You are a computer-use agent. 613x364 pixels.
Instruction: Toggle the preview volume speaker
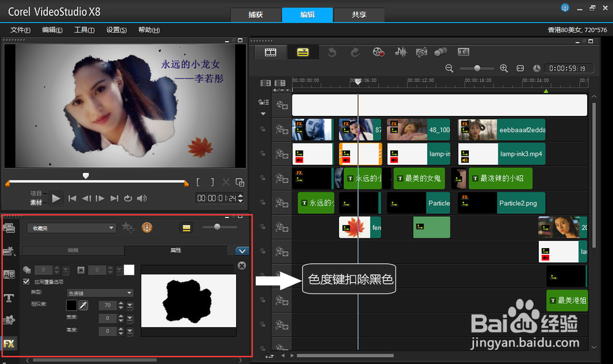(142, 199)
